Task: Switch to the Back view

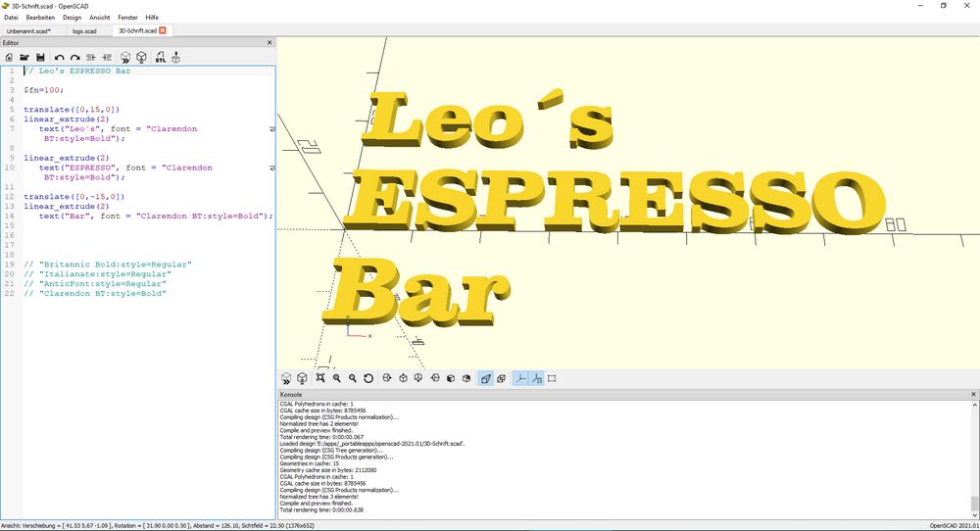Action: (466, 378)
